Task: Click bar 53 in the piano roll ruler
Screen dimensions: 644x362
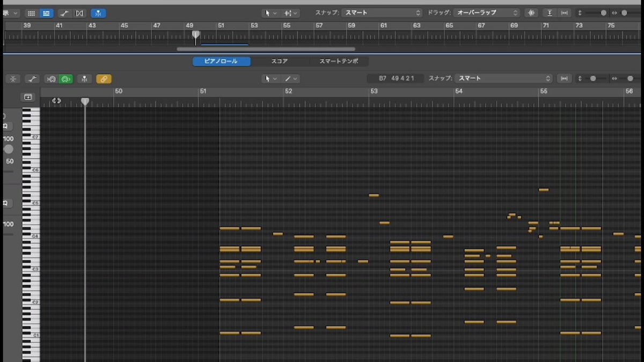Action: point(374,91)
